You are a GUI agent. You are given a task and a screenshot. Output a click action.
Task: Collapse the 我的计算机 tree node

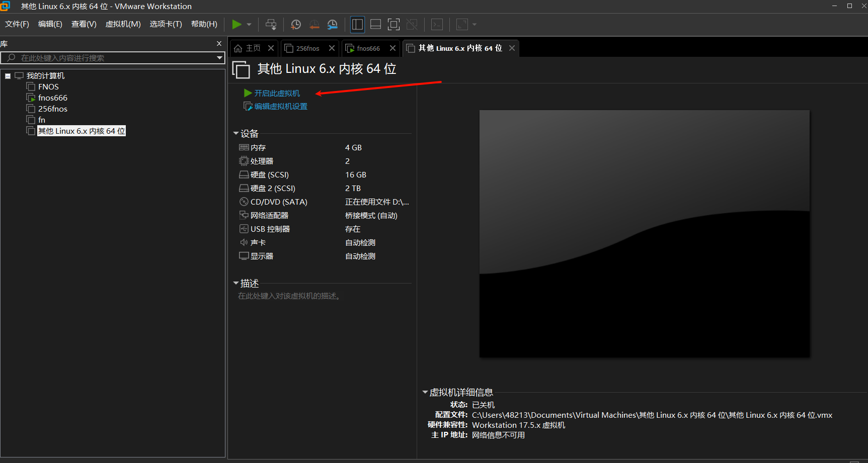point(8,76)
